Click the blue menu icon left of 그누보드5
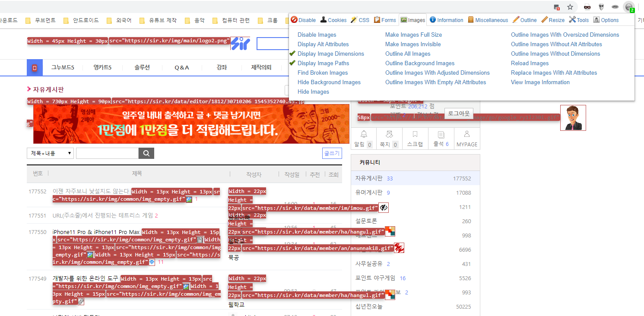The height and width of the screenshot is (316, 644). 35,67
